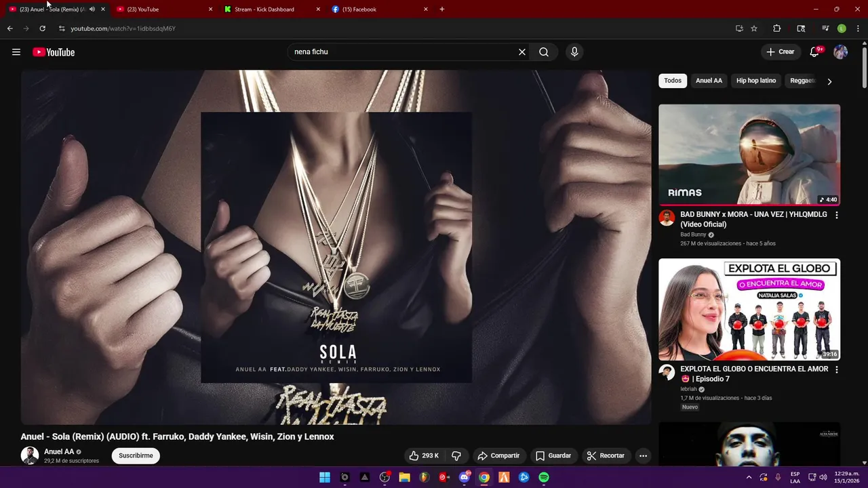Open lebrian channel link
This screenshot has width=868, height=488.
pyautogui.click(x=688, y=389)
